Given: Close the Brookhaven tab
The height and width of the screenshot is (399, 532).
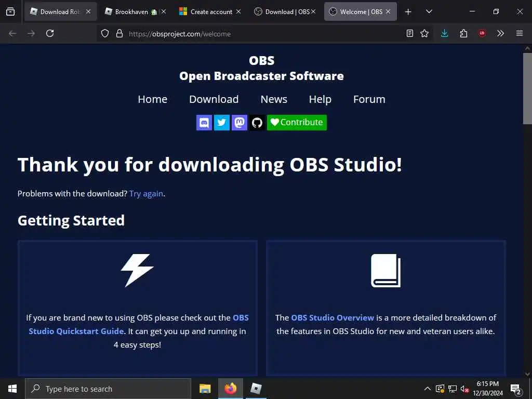Looking at the screenshot, I should 164,11.
